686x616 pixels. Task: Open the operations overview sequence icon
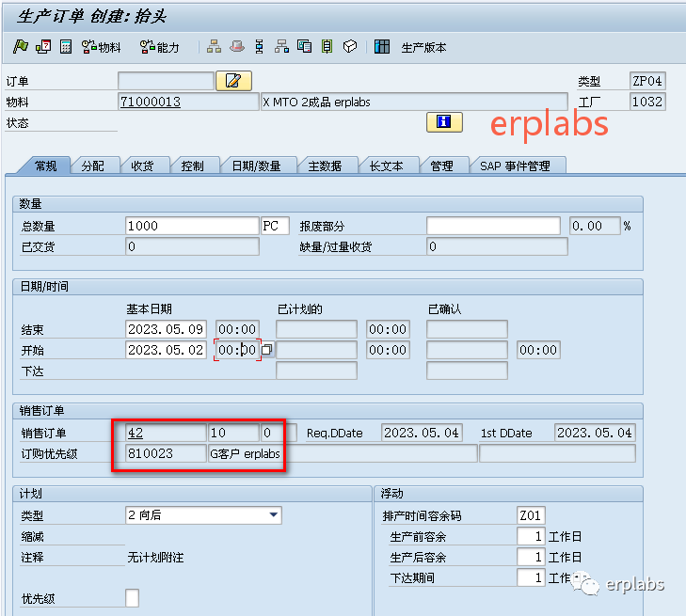click(x=260, y=46)
